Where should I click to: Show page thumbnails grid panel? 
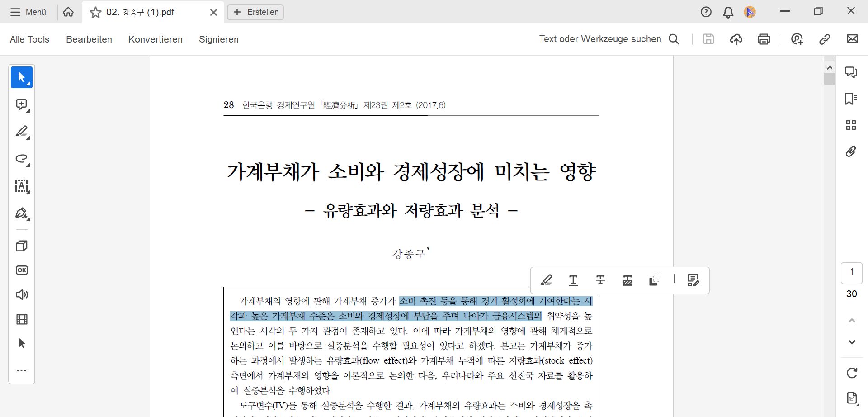[x=851, y=125]
